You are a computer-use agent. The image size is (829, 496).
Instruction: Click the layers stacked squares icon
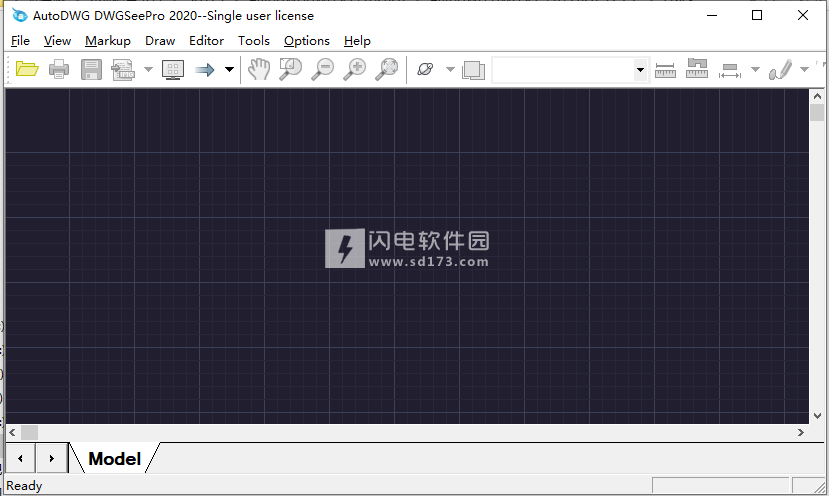[x=473, y=70]
